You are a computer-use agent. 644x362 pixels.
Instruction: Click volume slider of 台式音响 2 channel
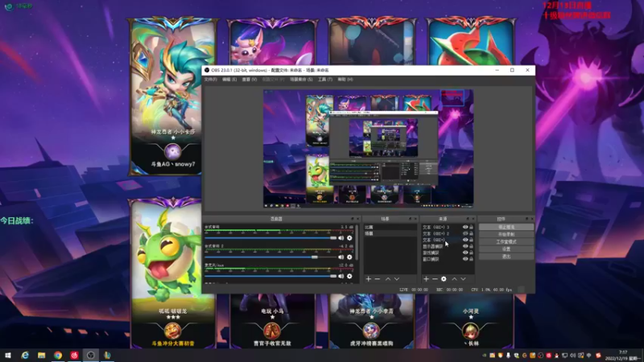(270, 257)
